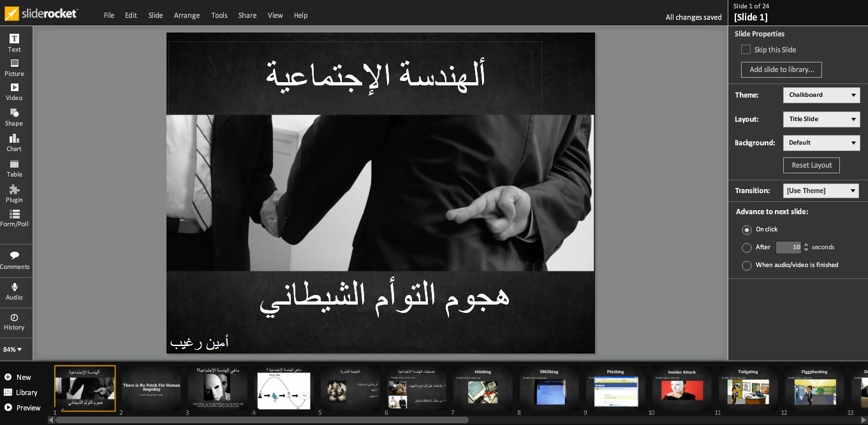868x425 pixels.
Task: Insert a Picture from the sidebar
Action: point(14,67)
